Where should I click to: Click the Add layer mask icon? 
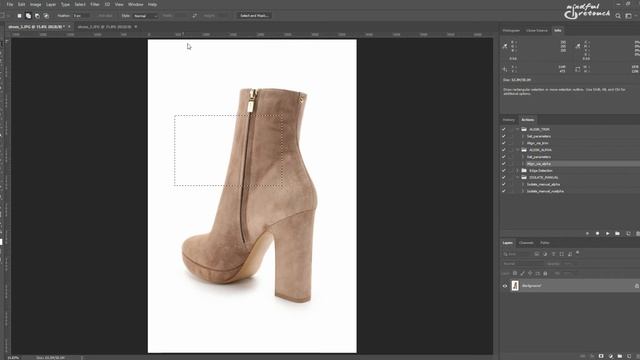pos(601,356)
